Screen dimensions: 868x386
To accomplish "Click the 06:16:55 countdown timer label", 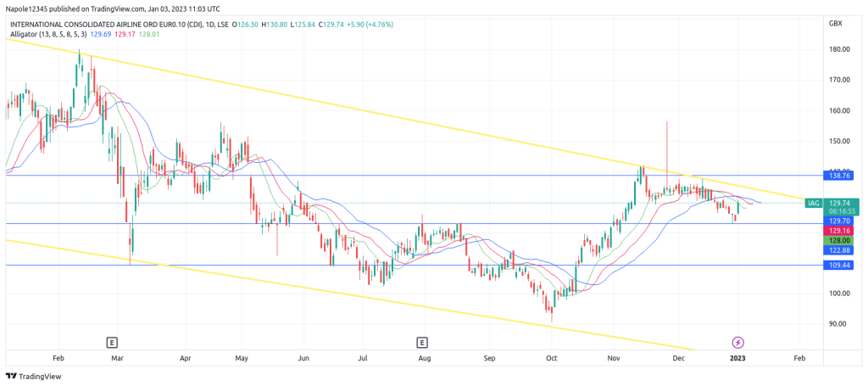I will pos(843,211).
